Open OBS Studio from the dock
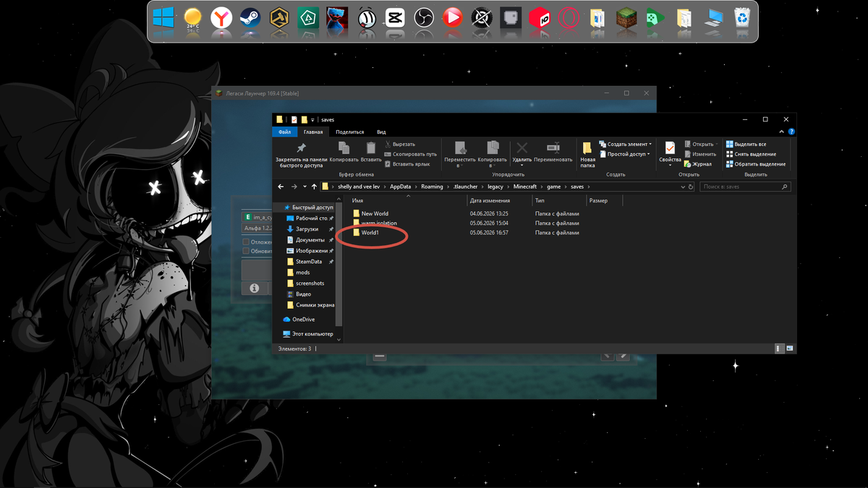The image size is (868, 488). click(423, 17)
